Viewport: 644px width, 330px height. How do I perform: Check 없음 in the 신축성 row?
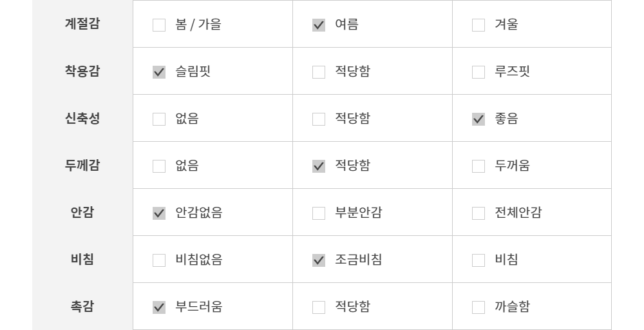[x=159, y=120]
